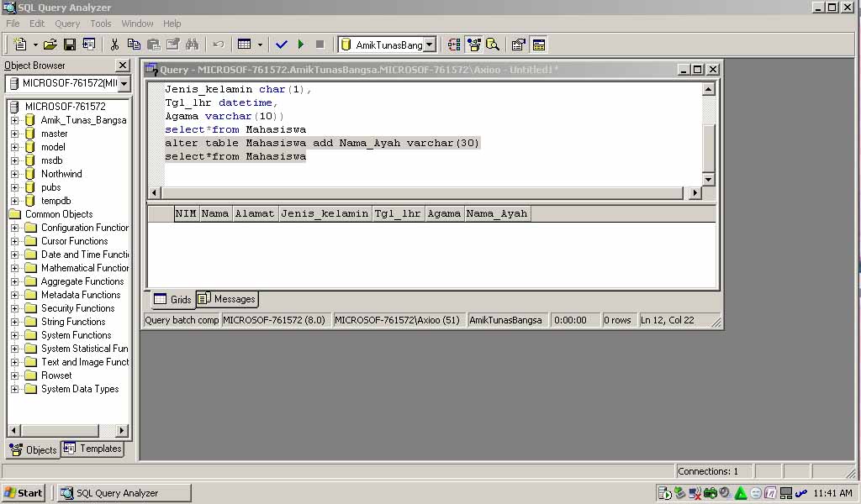
Task: Click the Tgl_lhr column header
Action: coord(399,214)
